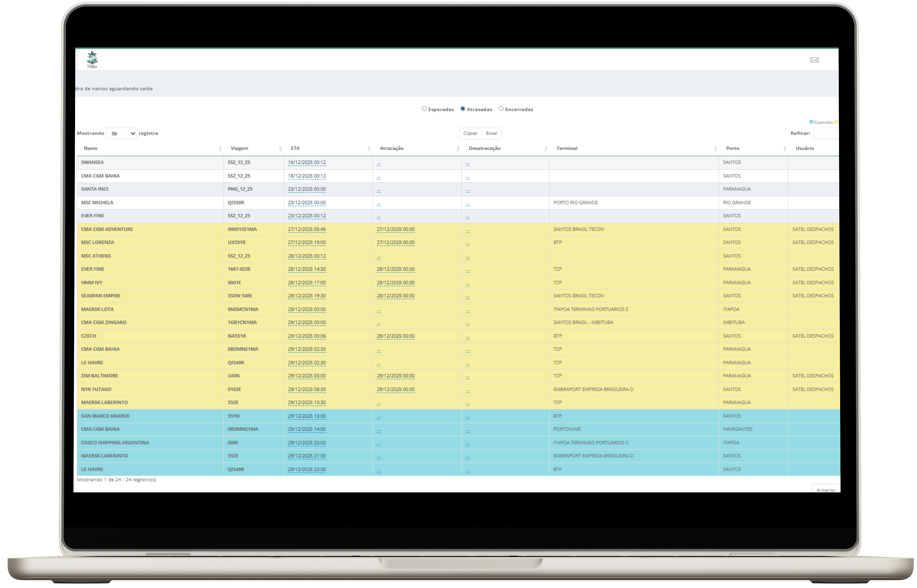Open MSC LORENZA Atracação date link
This screenshot has width=917, height=588.
(395, 242)
